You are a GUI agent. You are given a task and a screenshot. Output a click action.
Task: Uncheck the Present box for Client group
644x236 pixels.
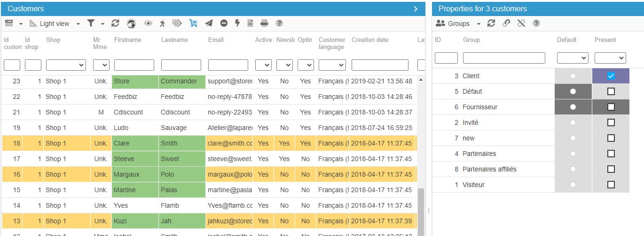tap(611, 76)
